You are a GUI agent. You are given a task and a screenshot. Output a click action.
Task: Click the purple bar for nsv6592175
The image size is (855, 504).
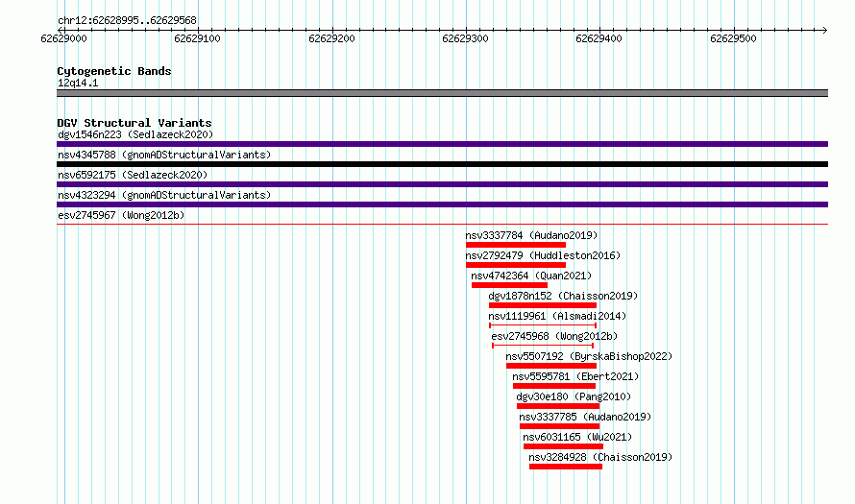click(442, 184)
